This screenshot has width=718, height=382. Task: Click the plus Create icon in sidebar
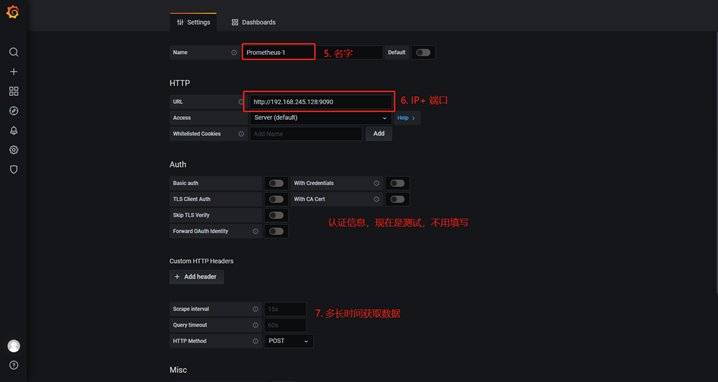click(x=14, y=72)
